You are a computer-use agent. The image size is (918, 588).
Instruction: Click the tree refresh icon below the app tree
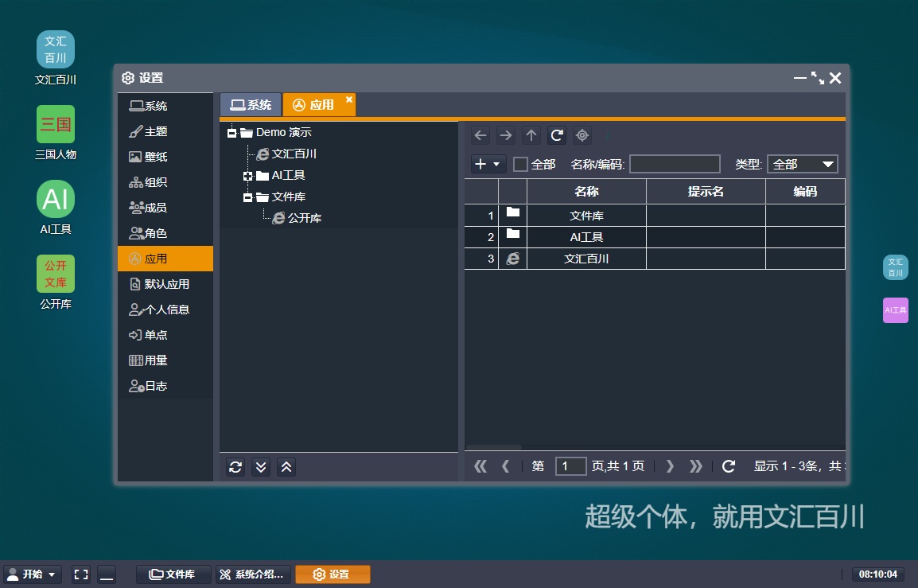click(x=235, y=467)
